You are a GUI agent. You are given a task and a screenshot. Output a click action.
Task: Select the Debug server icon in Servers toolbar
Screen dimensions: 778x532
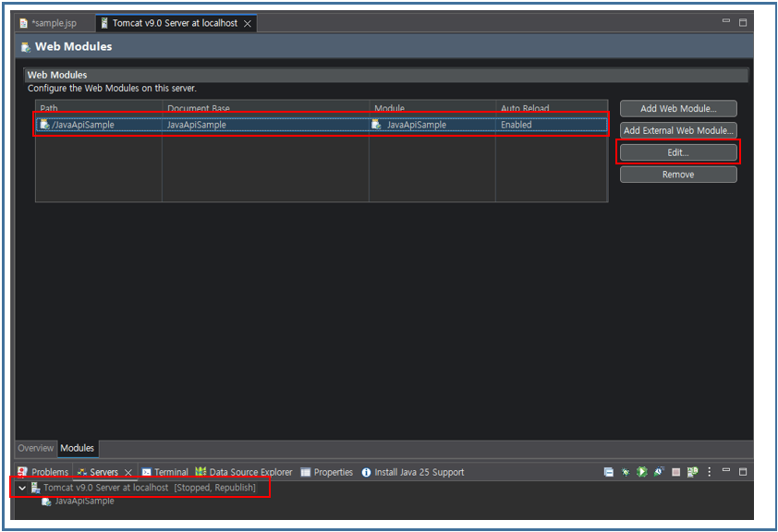point(625,471)
